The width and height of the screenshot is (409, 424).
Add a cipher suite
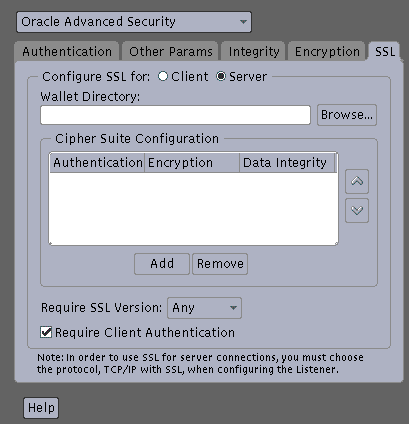[162, 264]
